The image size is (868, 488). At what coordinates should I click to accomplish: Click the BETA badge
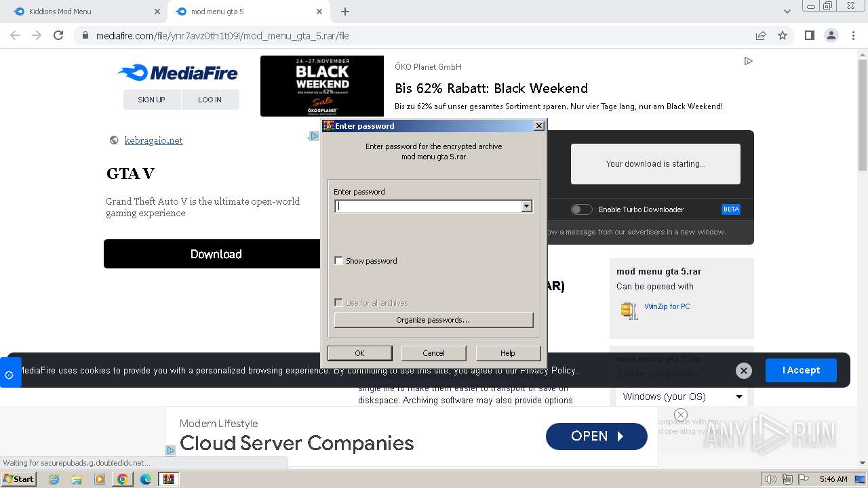click(x=731, y=209)
